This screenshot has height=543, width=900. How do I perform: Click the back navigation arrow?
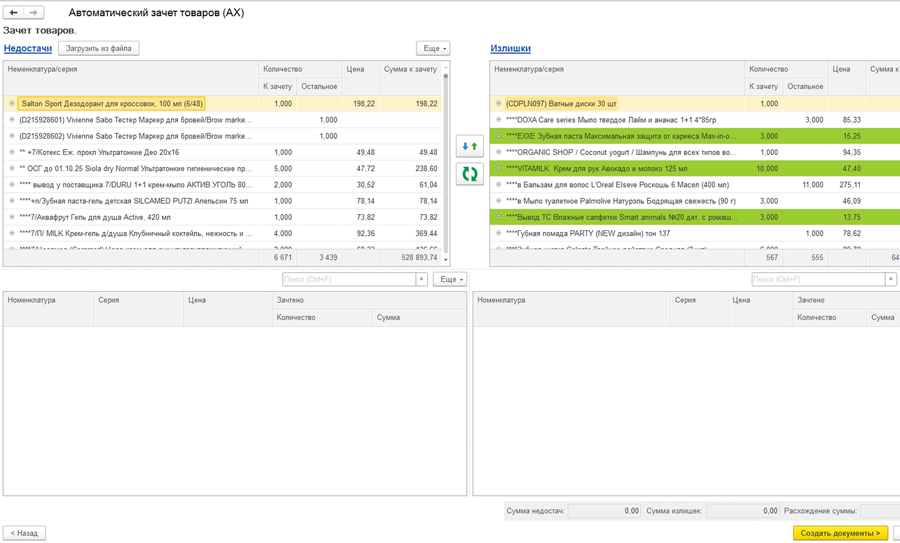(14, 13)
